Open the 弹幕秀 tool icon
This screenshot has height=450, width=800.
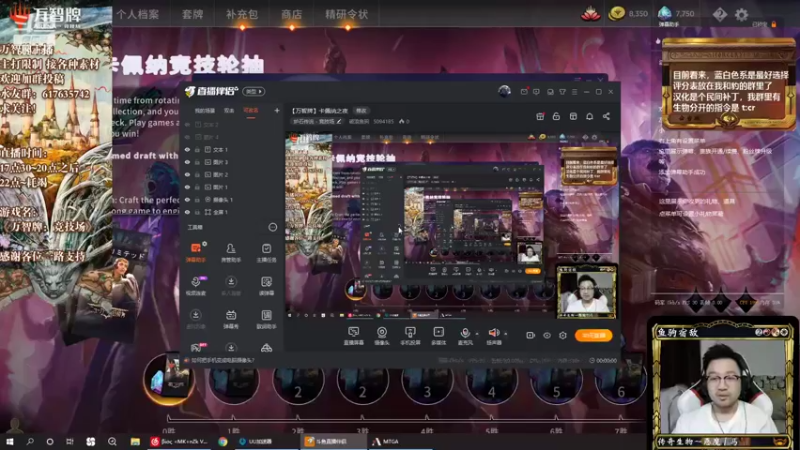point(231,319)
